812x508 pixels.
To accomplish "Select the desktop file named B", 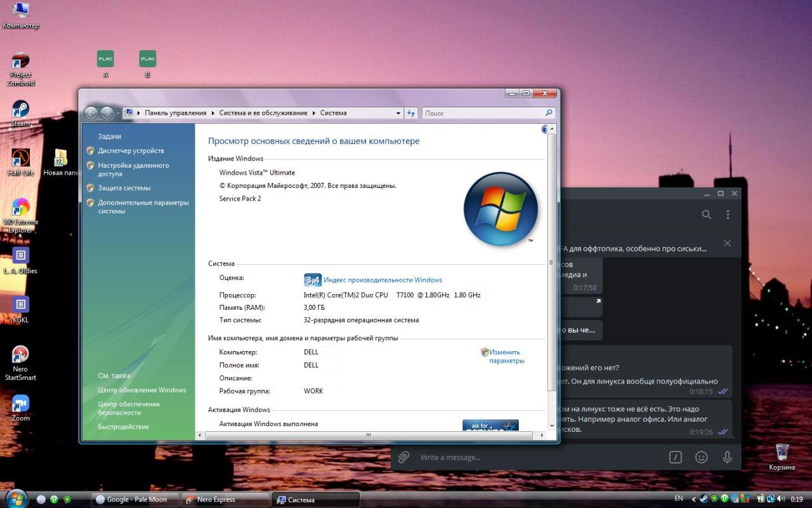I will click(x=147, y=64).
